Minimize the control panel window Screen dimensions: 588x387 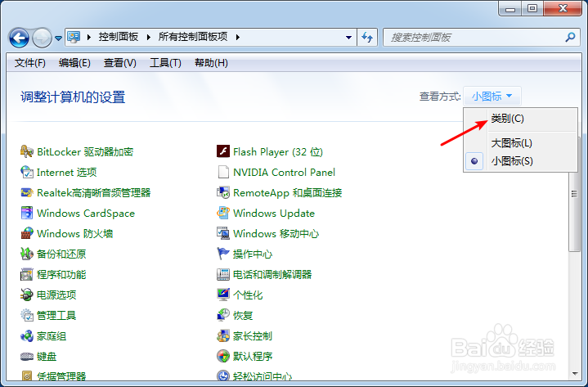pyautogui.click(x=510, y=9)
